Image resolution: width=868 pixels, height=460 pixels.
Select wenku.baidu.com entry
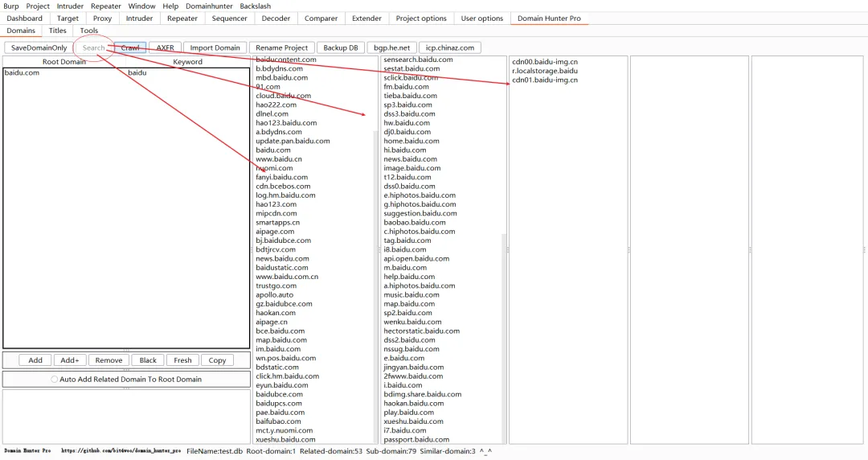(412, 322)
